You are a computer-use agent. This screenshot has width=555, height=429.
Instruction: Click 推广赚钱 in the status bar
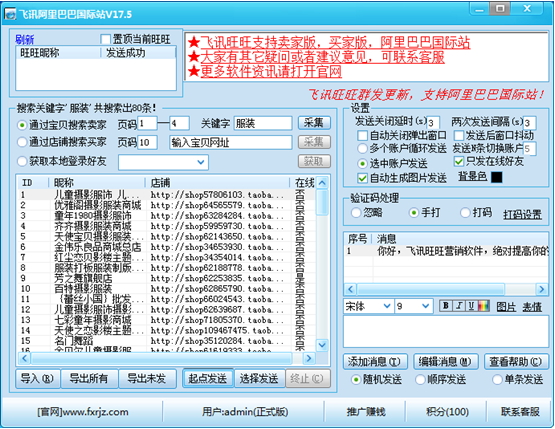coord(366,412)
